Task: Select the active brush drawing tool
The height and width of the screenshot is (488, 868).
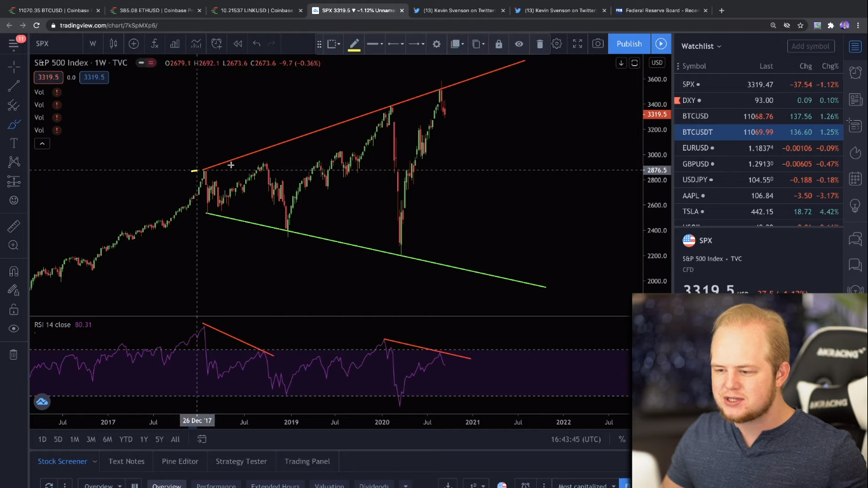Action: 13,124
